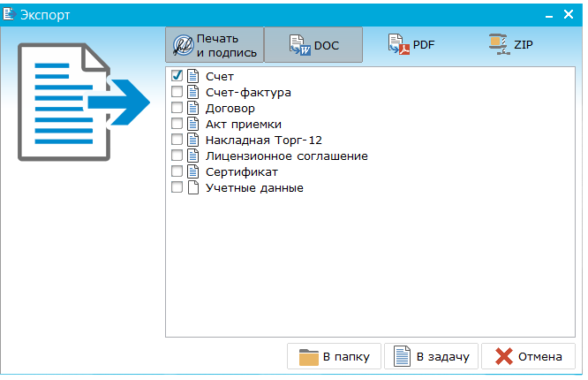Select the Сертификат row text
The height and width of the screenshot is (380, 588).
point(242,172)
